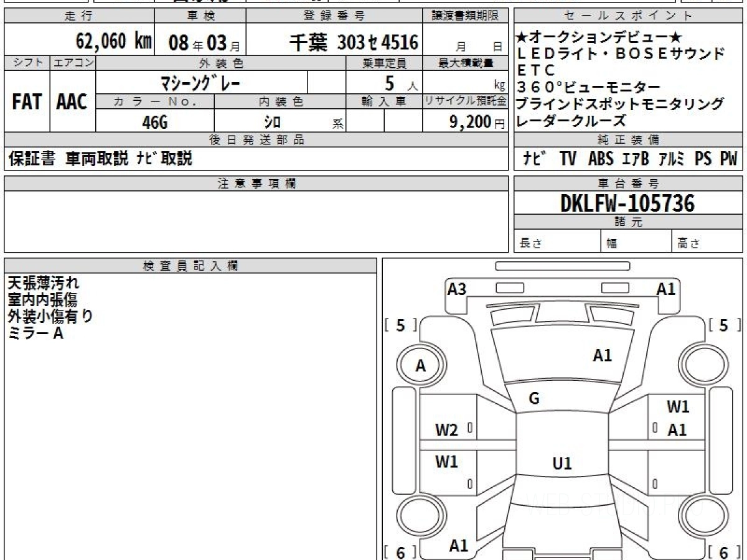Image resolution: width=747 pixels, height=560 pixels.
Task: Select the FAT shift value
Action: [27, 102]
